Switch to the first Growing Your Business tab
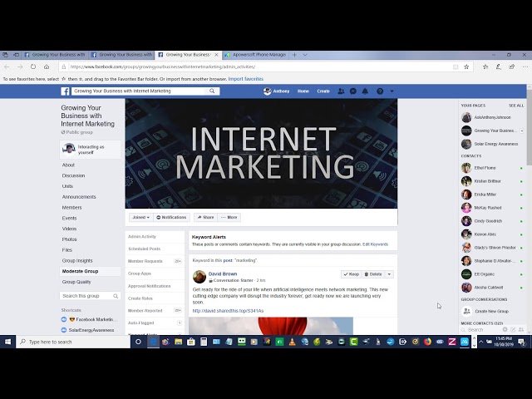Viewport: 532px width, 399px height. [x=55, y=55]
